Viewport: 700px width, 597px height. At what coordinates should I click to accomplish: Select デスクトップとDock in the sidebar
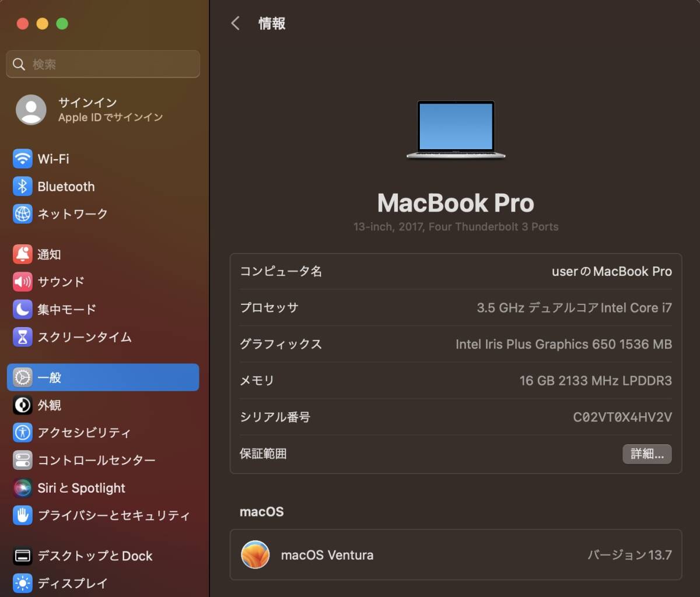pos(103,556)
